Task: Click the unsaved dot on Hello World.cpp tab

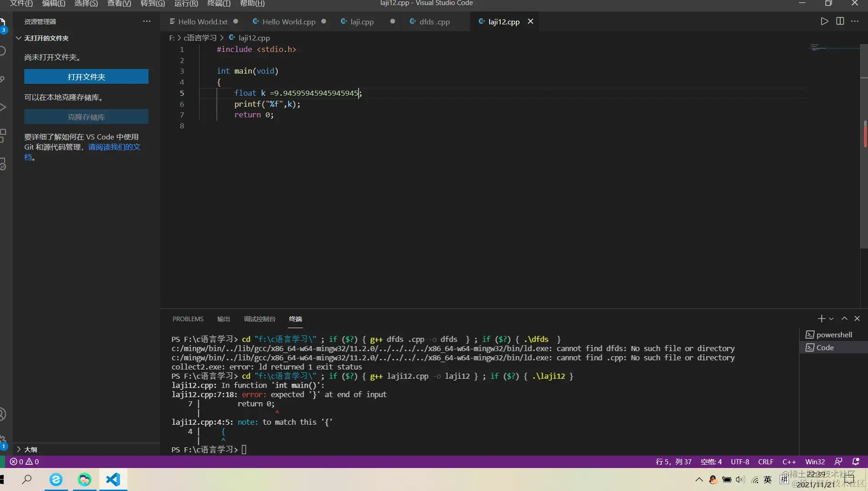Action: [324, 21]
